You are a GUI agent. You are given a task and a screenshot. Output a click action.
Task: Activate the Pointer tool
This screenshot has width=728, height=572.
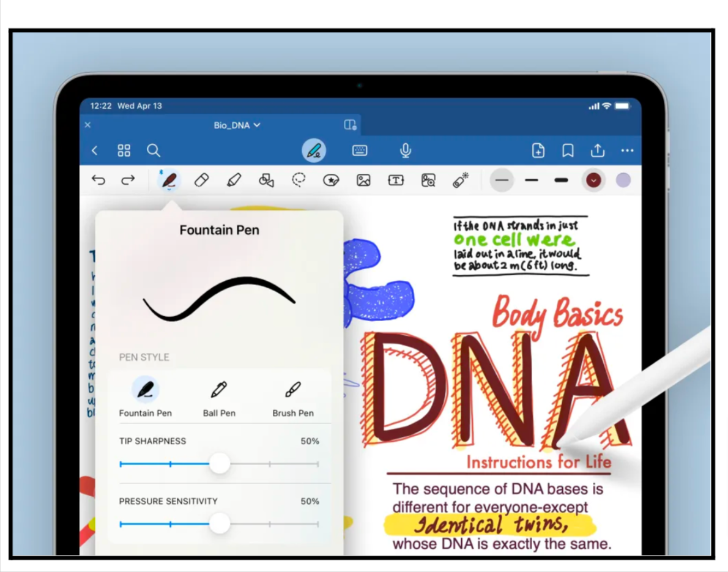(x=461, y=180)
